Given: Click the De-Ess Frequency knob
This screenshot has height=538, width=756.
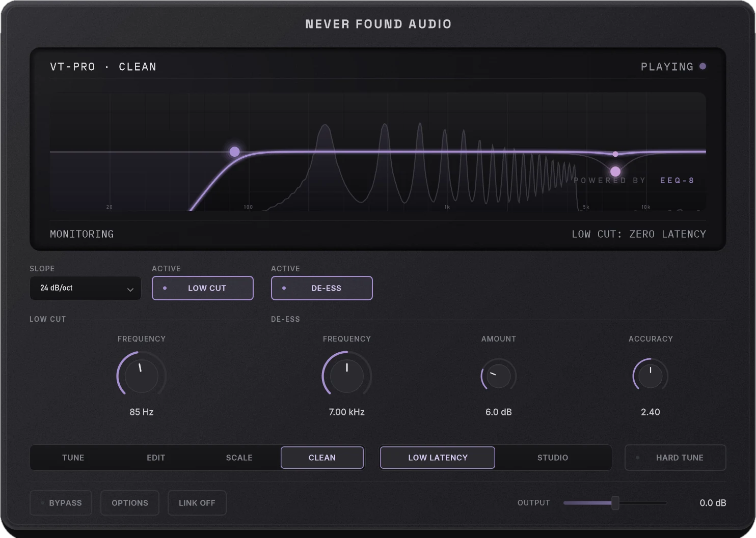Looking at the screenshot, I should [347, 376].
